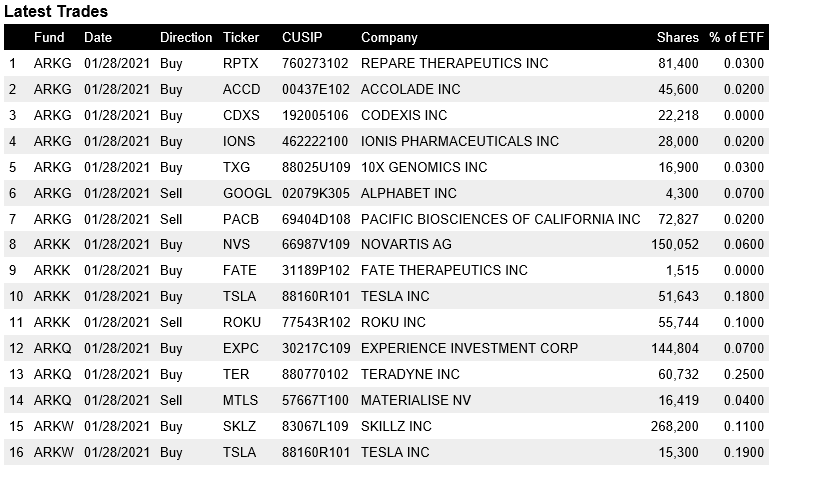
Task: Select the % of ETF header
Action: pyautogui.click(x=736, y=37)
